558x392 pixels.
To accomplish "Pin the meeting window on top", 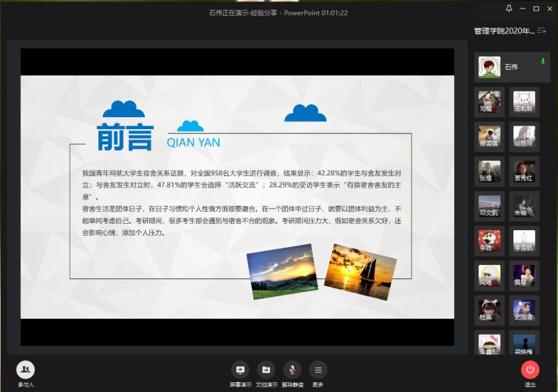I will pos(508,8).
